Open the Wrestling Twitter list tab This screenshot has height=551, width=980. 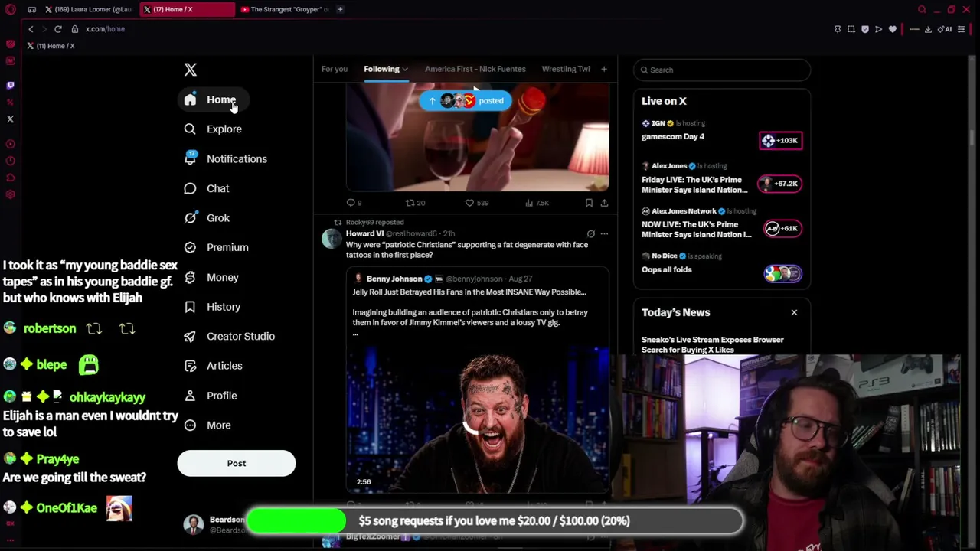point(565,69)
